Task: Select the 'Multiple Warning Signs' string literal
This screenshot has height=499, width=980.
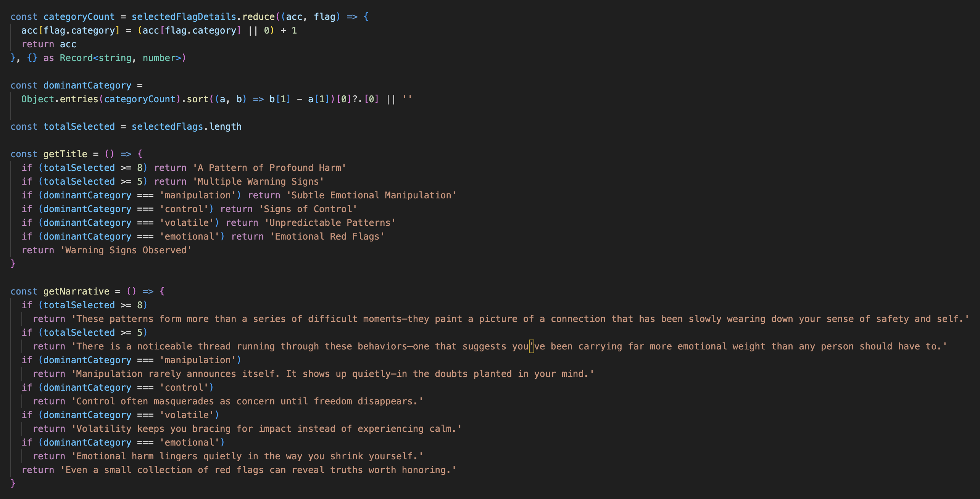Action: click(258, 182)
